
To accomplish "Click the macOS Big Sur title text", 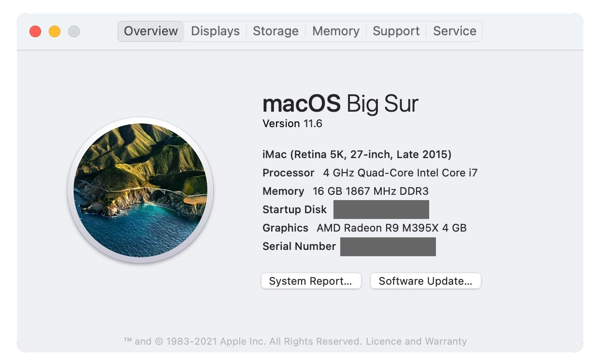I will [340, 103].
